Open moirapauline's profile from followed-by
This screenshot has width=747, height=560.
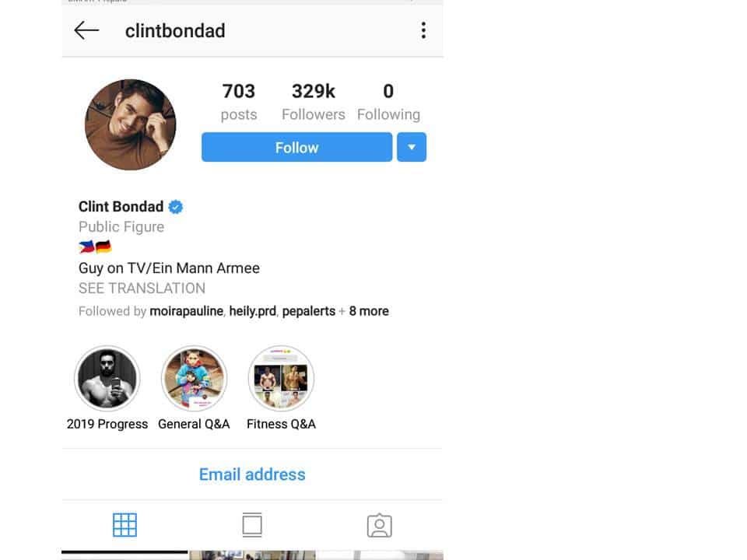(x=186, y=311)
